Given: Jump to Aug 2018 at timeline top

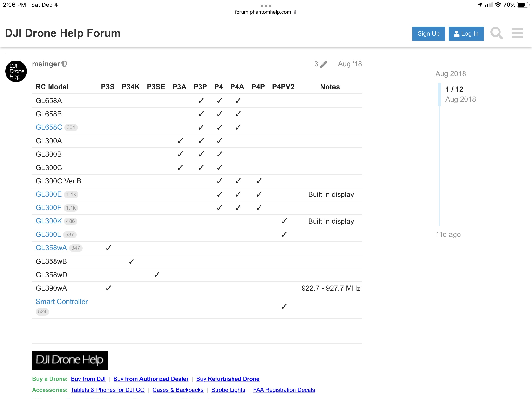Looking at the screenshot, I should click(450, 74).
